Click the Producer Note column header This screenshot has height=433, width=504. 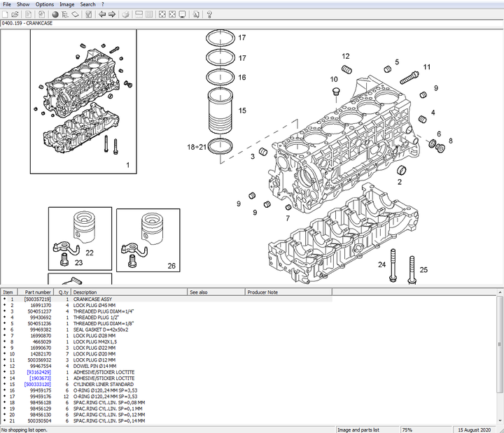coord(288,292)
